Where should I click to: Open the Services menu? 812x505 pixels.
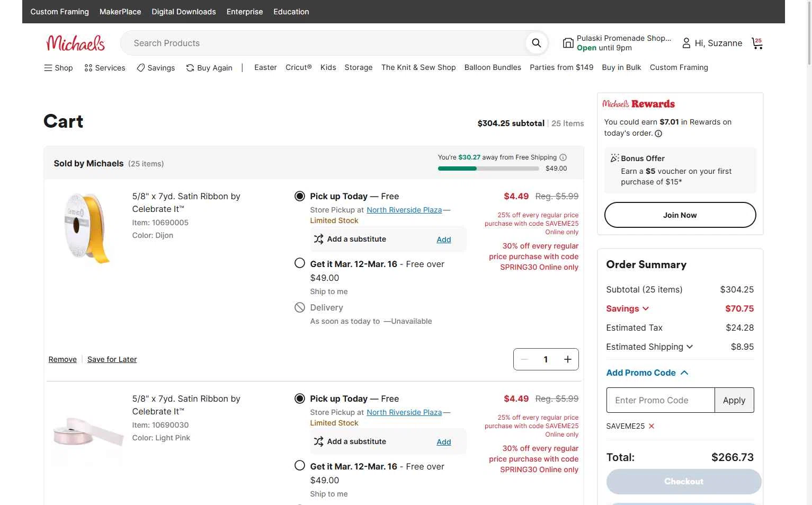105,68
